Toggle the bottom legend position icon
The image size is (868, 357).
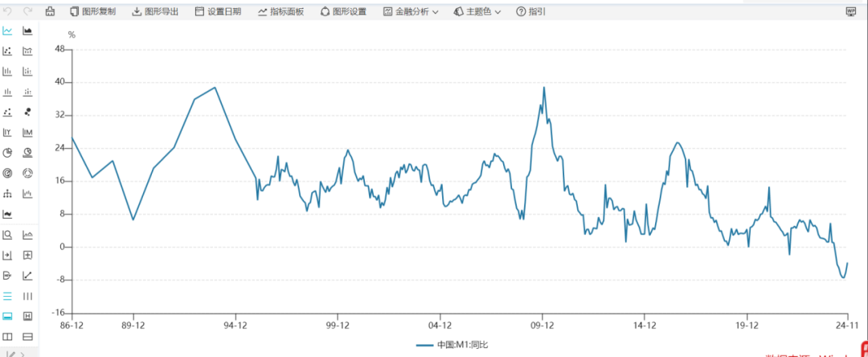pos(7,316)
